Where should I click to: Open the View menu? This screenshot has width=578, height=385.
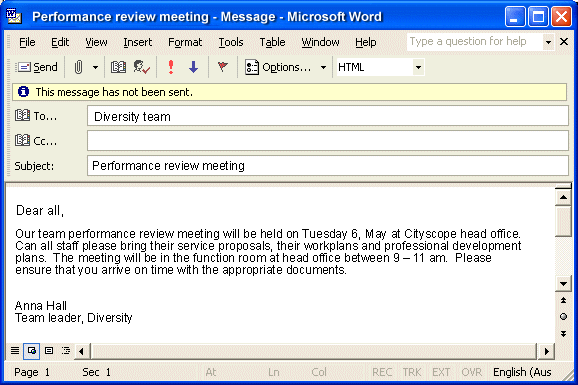pyautogui.click(x=96, y=42)
